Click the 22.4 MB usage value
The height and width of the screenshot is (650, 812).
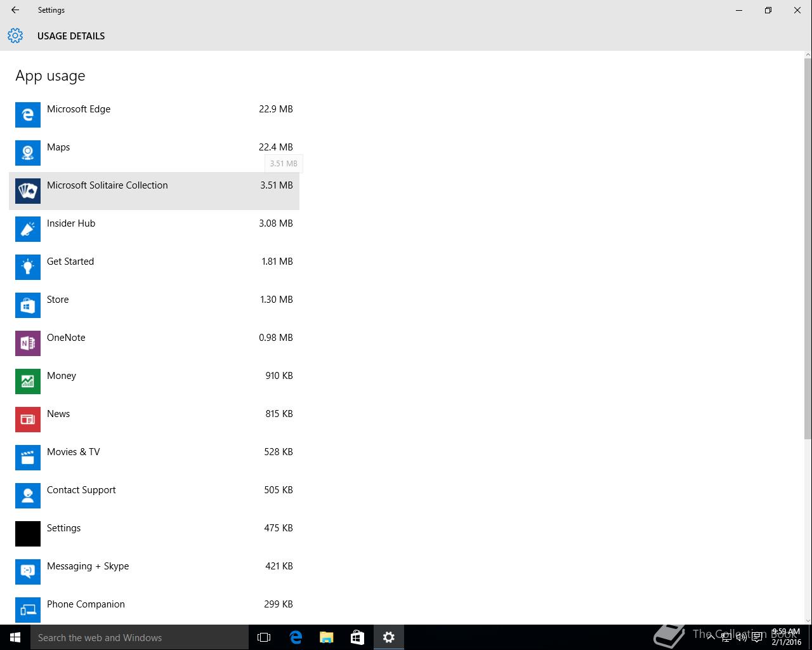click(x=276, y=147)
